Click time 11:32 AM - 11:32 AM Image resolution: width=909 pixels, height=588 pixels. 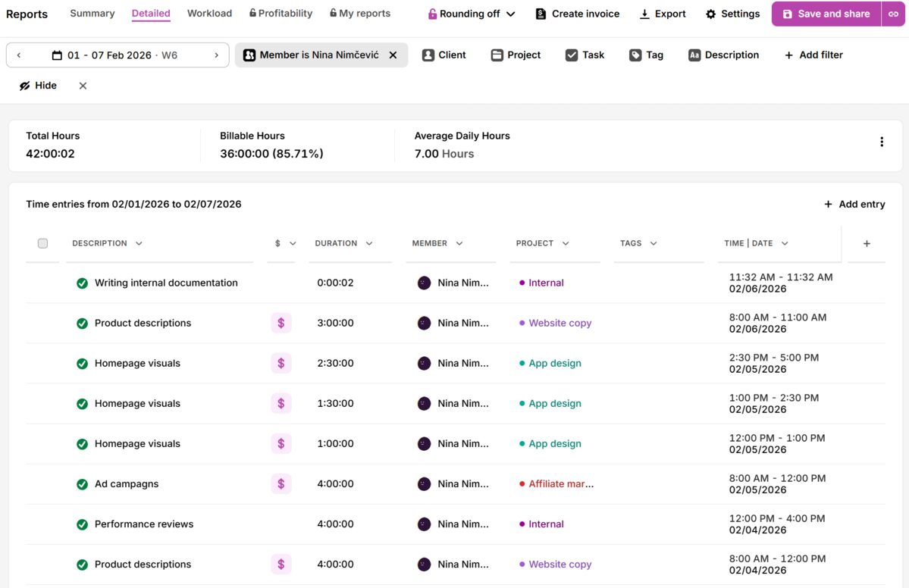pyautogui.click(x=781, y=277)
